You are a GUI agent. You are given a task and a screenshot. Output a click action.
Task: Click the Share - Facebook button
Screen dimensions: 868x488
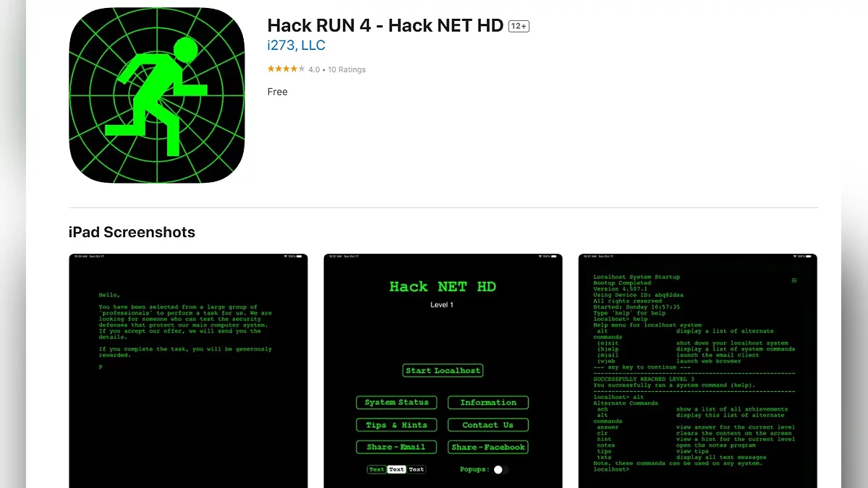click(x=488, y=448)
